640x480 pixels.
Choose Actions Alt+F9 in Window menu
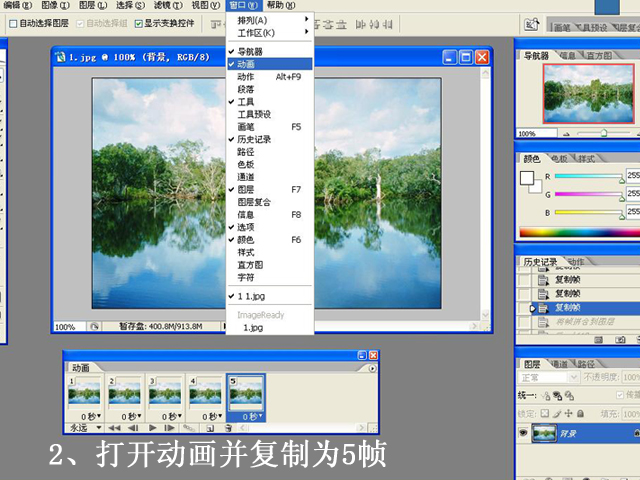[x=270, y=77]
